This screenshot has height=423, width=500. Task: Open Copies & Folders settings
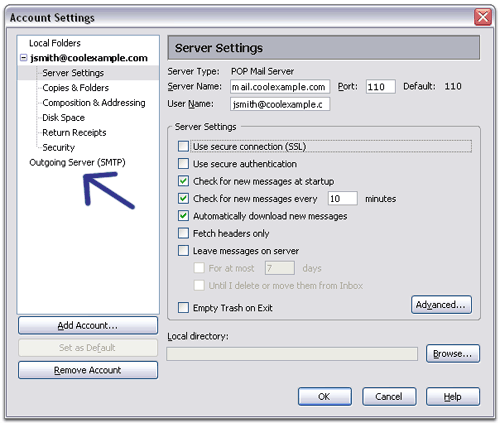76,88
